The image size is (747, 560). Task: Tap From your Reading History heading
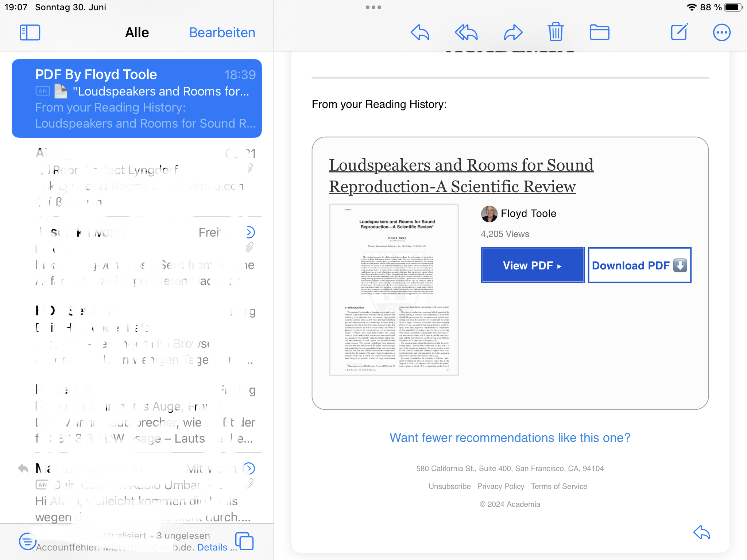pos(379,104)
